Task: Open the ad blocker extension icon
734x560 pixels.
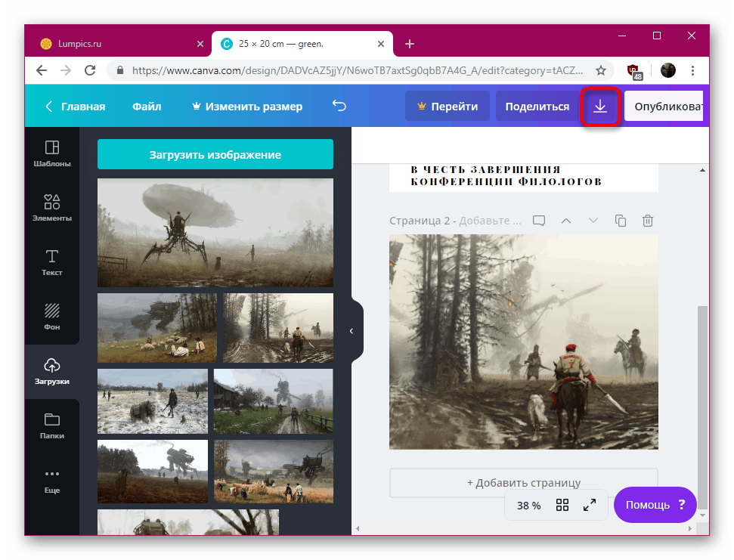Action: click(634, 71)
